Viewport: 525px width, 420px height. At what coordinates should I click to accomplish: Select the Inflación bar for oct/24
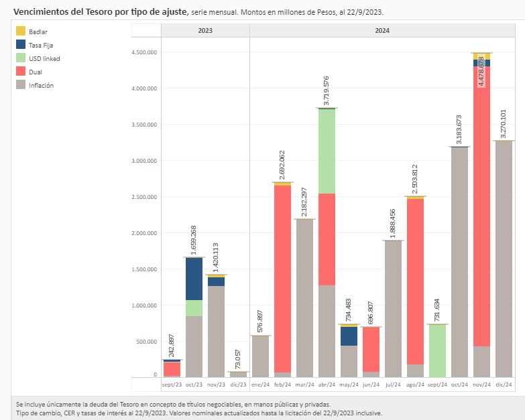point(459,262)
